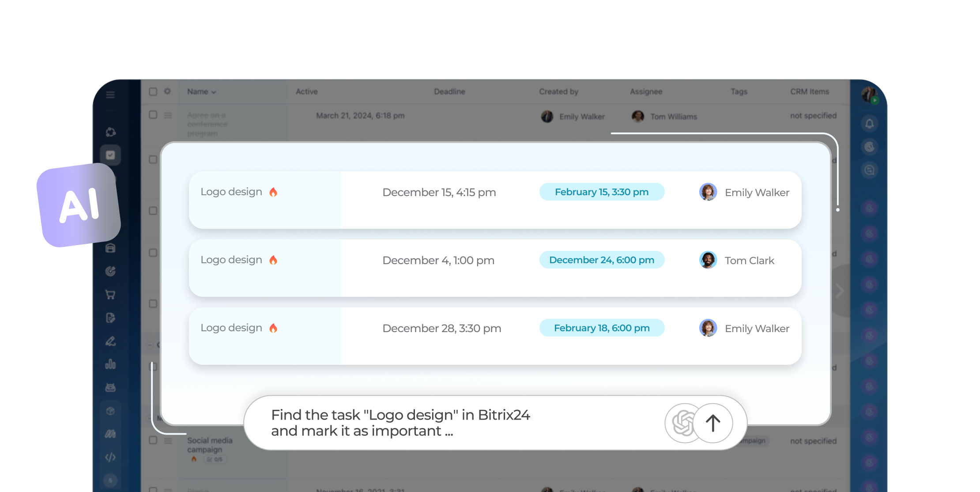Click the notification bell icon
Screen dimensions: 980x492
click(x=870, y=124)
